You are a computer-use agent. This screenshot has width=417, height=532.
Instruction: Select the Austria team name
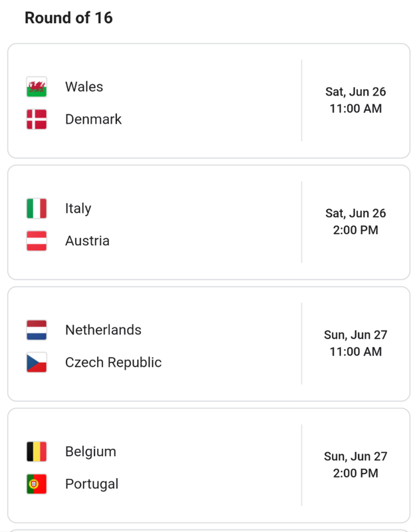pos(87,241)
